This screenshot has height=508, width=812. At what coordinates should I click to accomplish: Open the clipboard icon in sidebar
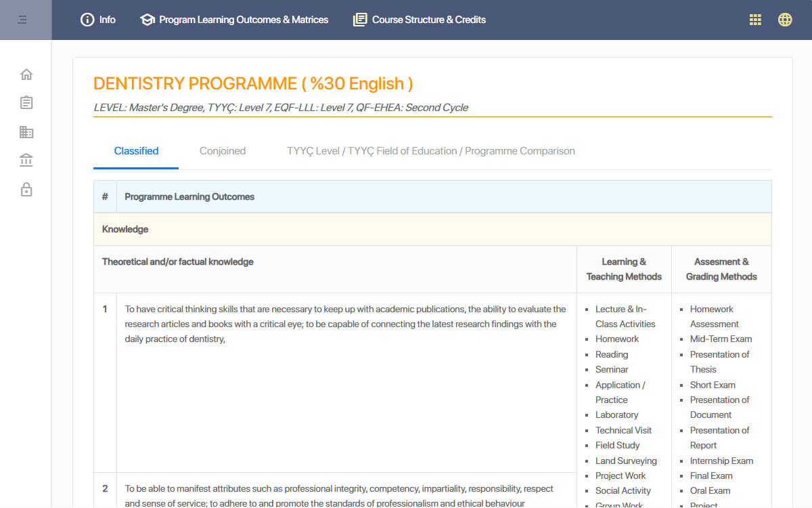pos(26,103)
